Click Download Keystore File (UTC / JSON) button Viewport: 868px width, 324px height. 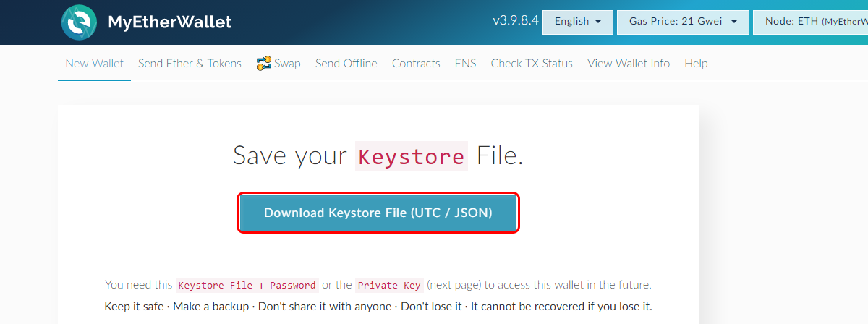tap(378, 213)
